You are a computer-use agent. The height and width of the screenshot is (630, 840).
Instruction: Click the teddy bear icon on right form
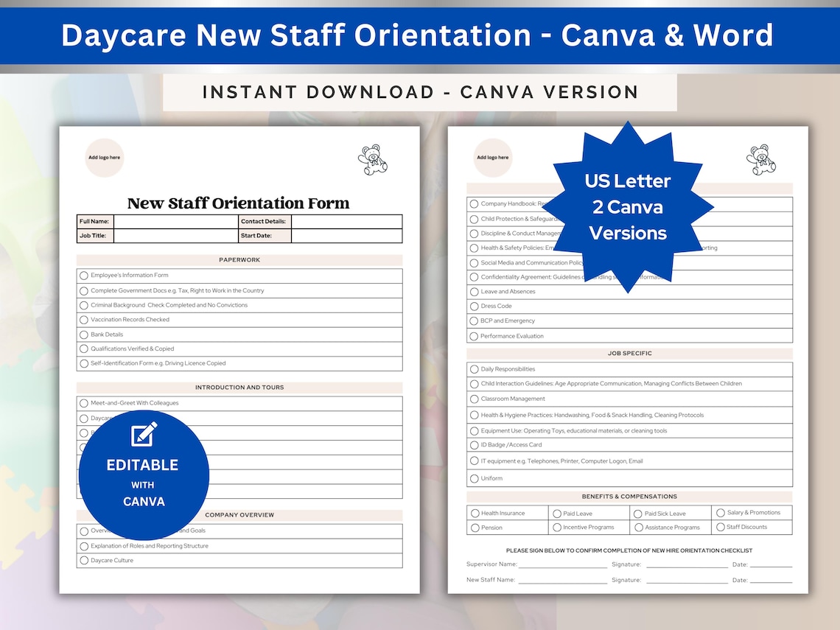coord(760,158)
